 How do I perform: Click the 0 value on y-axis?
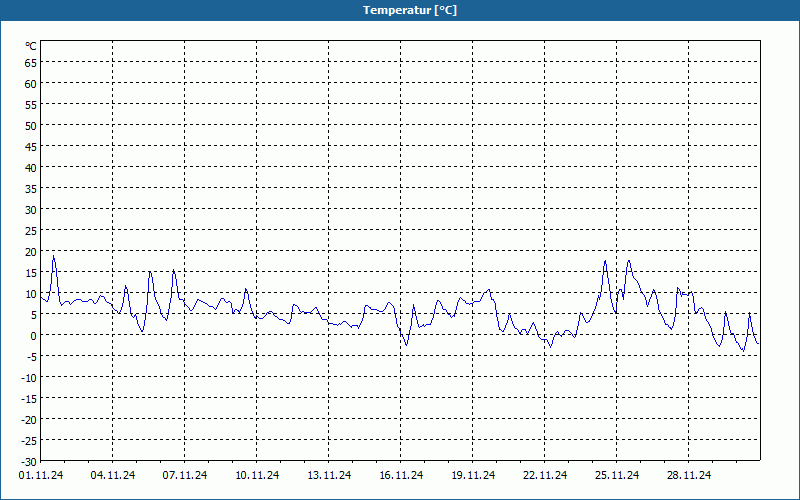(34, 336)
